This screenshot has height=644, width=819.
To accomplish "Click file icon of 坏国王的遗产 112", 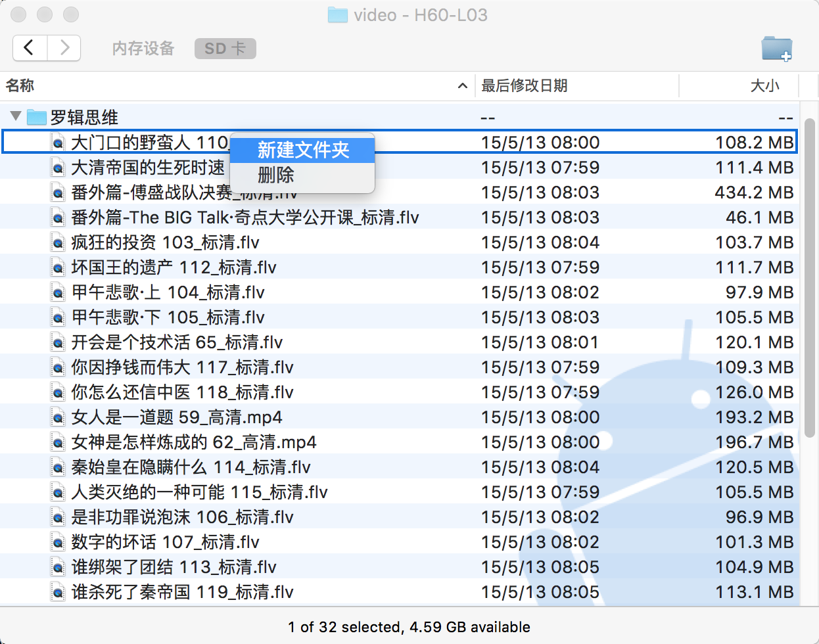I will point(59,267).
